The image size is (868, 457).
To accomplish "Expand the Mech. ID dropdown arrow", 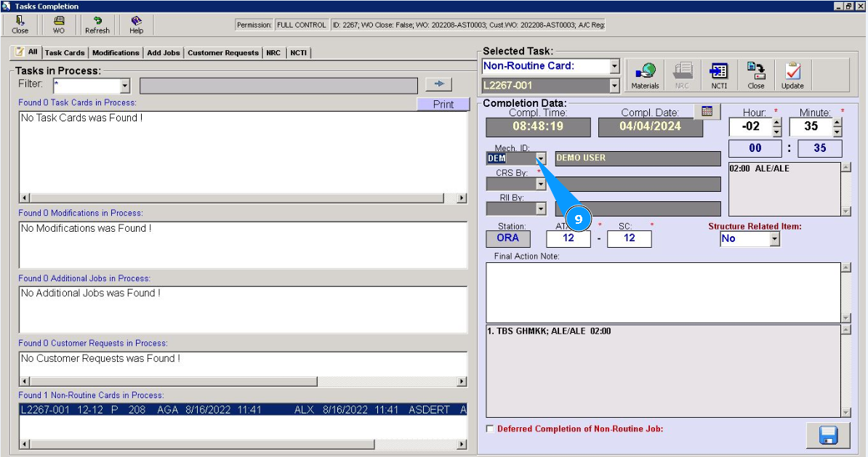I will pyautogui.click(x=541, y=159).
